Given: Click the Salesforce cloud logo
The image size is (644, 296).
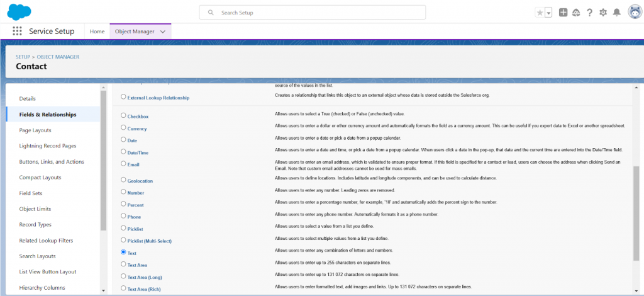Looking at the screenshot, I should pyautogui.click(x=19, y=12).
